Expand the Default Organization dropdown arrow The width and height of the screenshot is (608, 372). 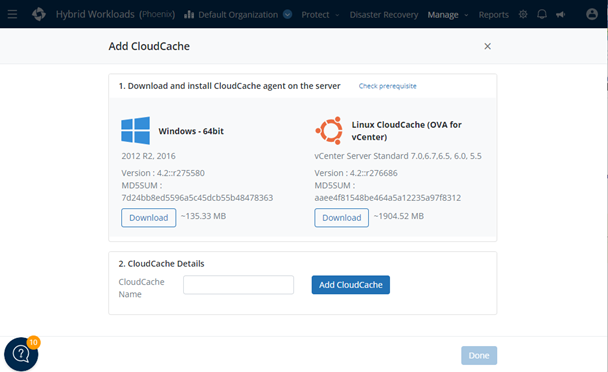pyautogui.click(x=287, y=15)
